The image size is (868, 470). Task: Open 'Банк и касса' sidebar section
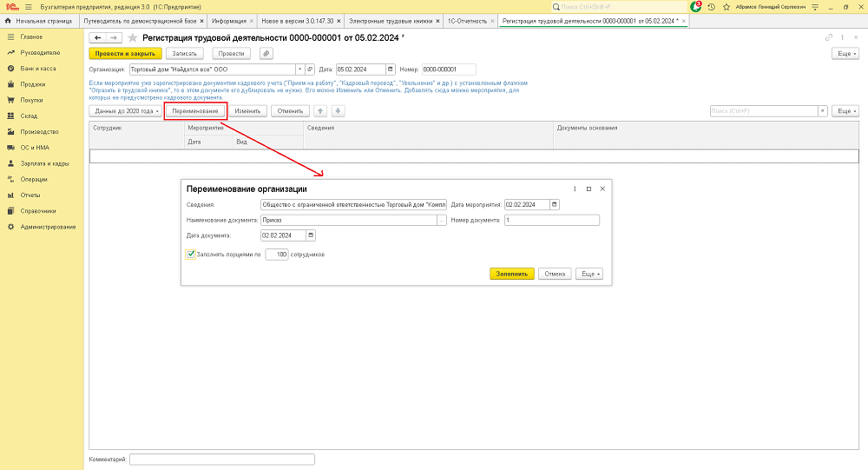(x=39, y=69)
